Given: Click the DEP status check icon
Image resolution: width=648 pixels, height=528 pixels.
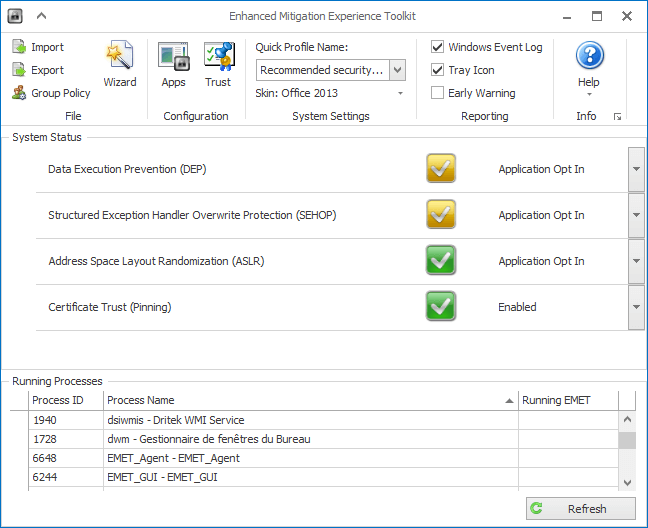Looking at the screenshot, I should [440, 169].
